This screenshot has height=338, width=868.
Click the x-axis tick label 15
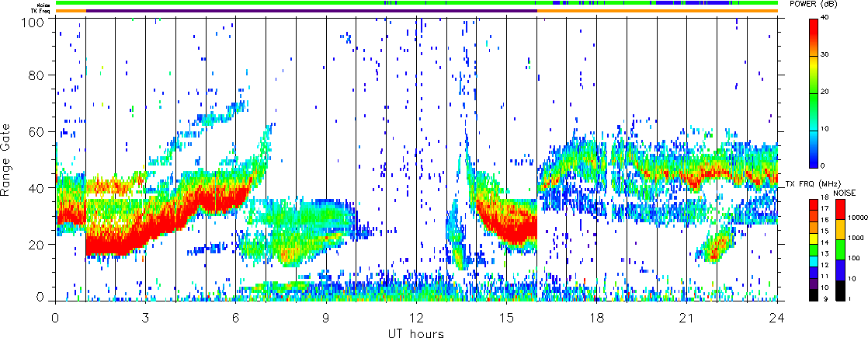(506, 318)
